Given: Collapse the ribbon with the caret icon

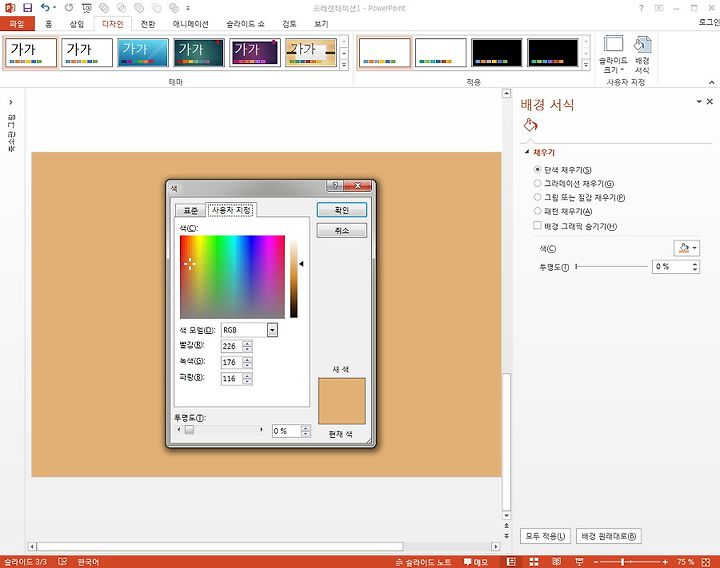Looking at the screenshot, I should (711, 83).
